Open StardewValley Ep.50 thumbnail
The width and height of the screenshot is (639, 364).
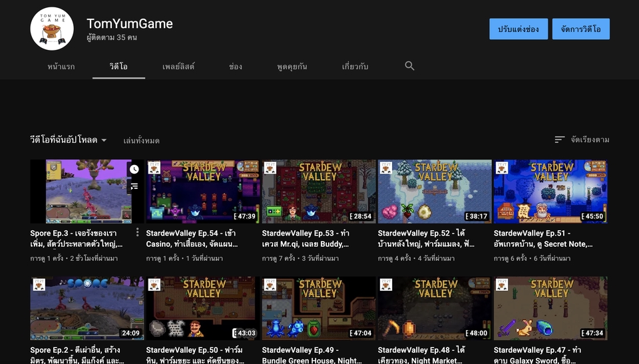coord(202,308)
